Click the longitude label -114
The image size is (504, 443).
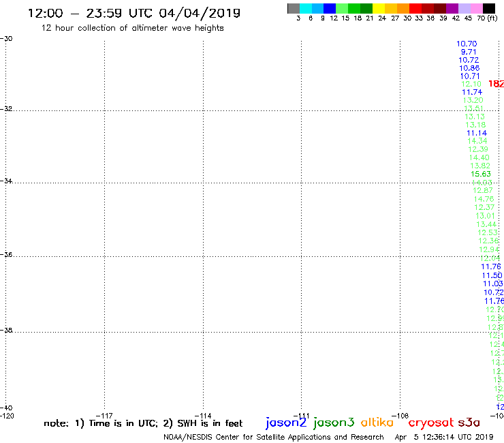point(203,416)
